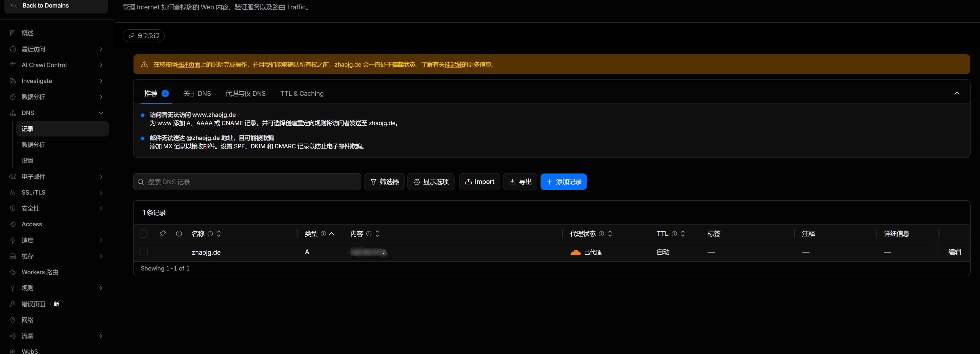Image resolution: width=980 pixels, height=354 pixels.
Task: Collapse the DNS sidebar section
Action: click(x=101, y=113)
